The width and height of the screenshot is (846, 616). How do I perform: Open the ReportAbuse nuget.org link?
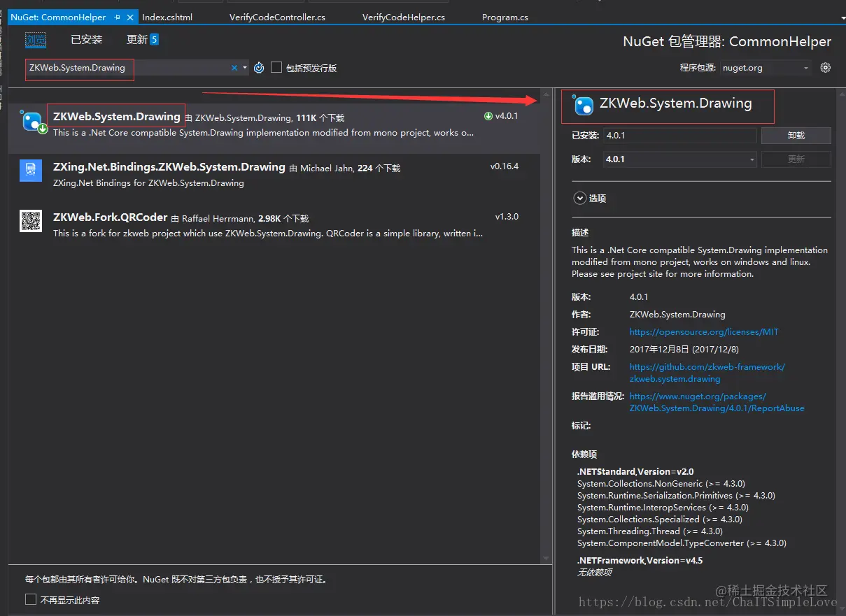(717, 402)
